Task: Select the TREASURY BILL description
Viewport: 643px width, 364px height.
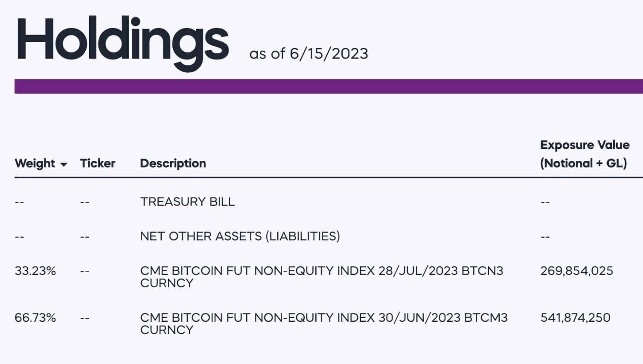Action: (187, 202)
